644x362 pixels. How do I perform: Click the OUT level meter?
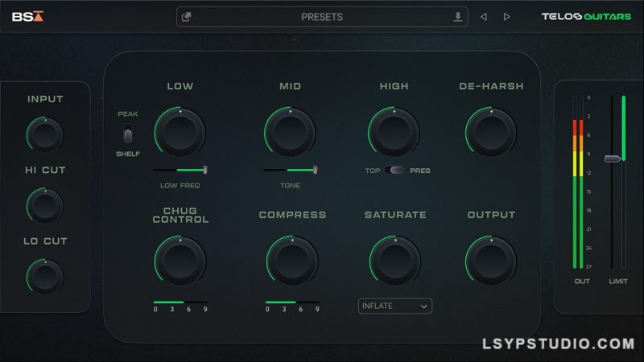coord(578,183)
